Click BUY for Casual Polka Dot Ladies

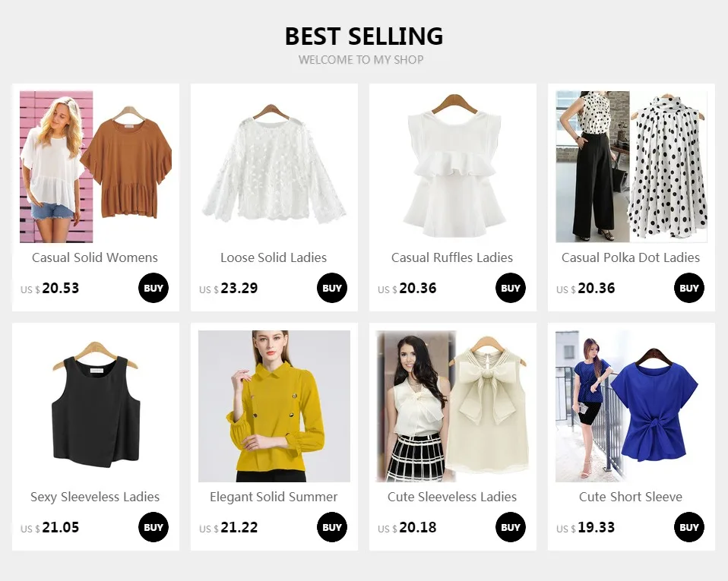coord(689,288)
